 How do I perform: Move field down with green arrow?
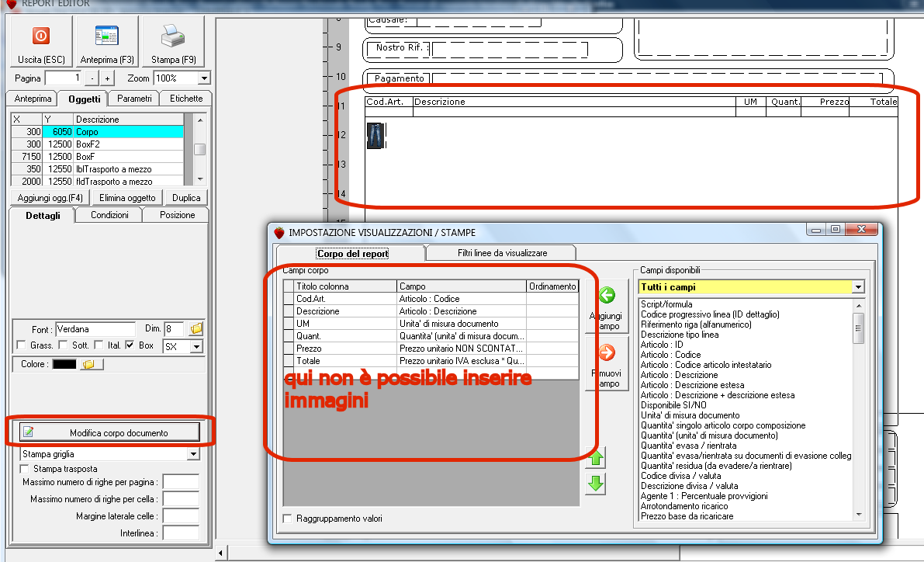click(596, 484)
